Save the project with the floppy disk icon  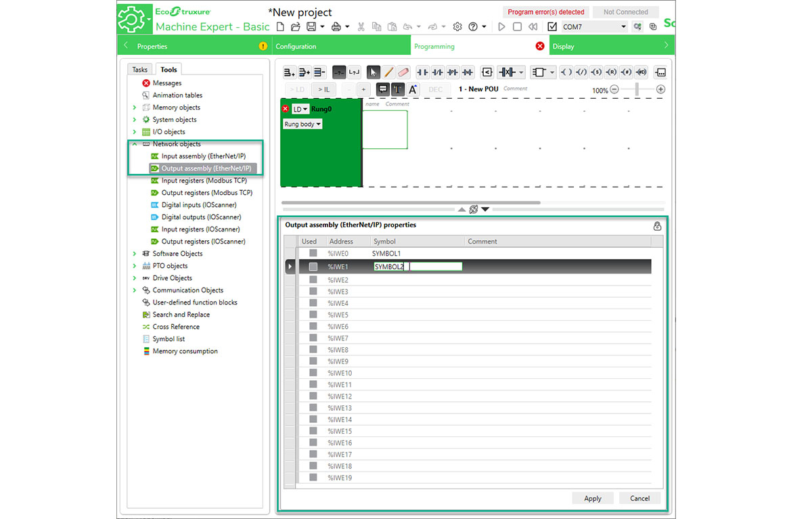[x=311, y=27]
